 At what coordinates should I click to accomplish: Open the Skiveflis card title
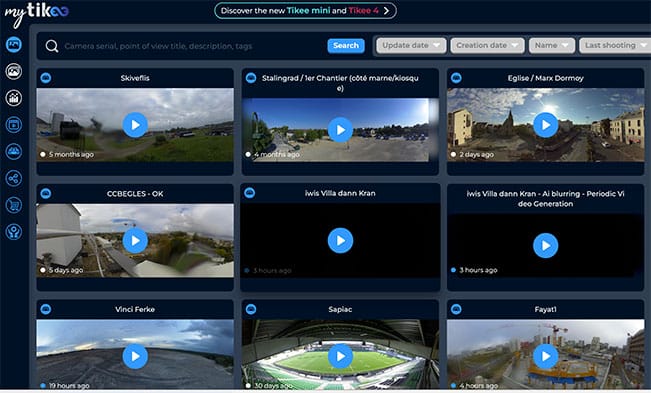[x=135, y=78]
